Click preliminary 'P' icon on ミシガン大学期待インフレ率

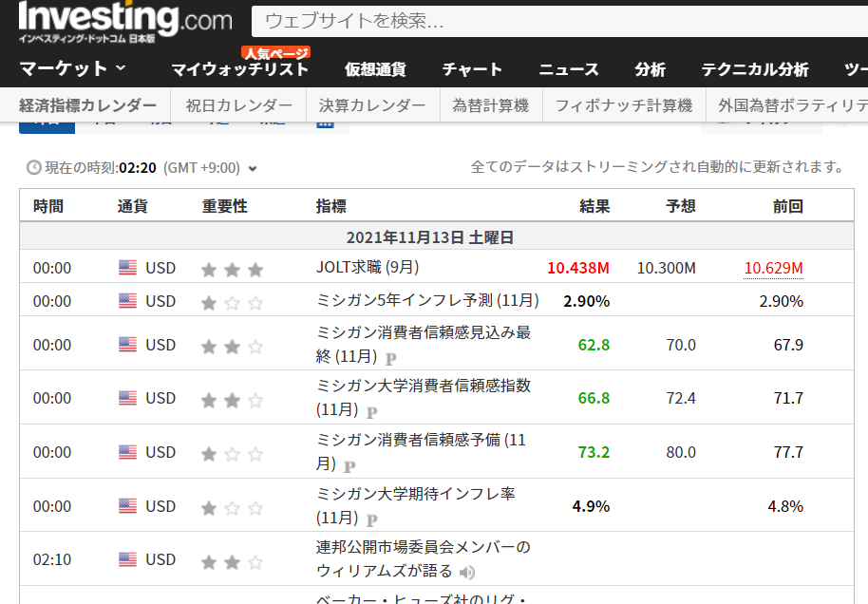372,519
